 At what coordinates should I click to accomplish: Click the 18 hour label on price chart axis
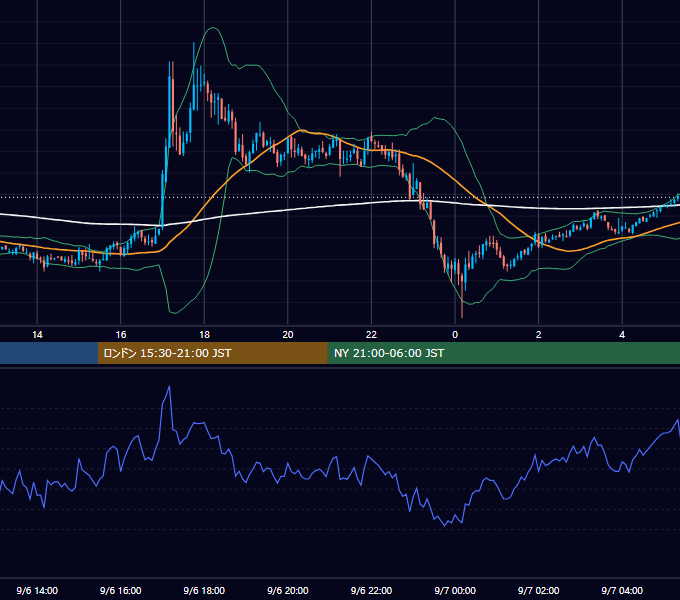[204, 335]
